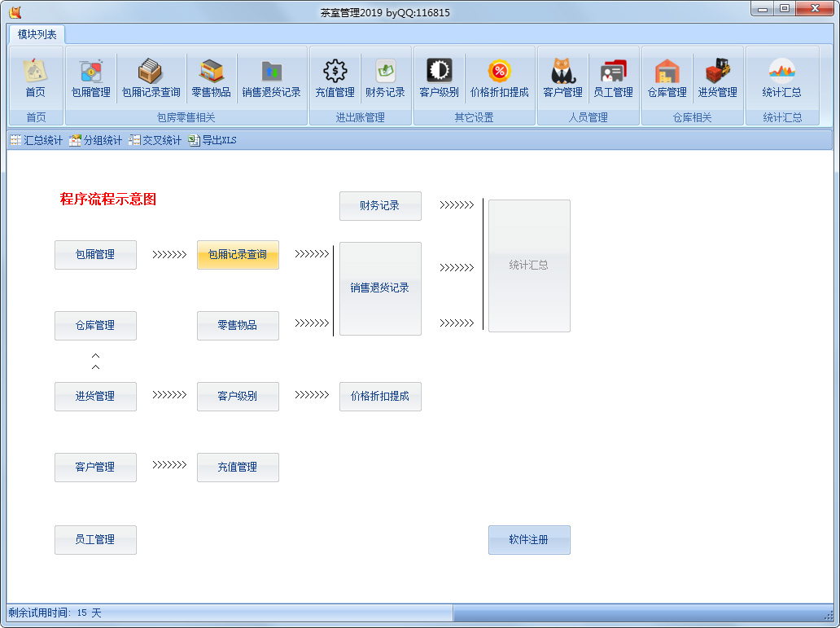Open the 首页 home icon in ribbon
Viewport: 840px width, 628px height.
point(36,78)
